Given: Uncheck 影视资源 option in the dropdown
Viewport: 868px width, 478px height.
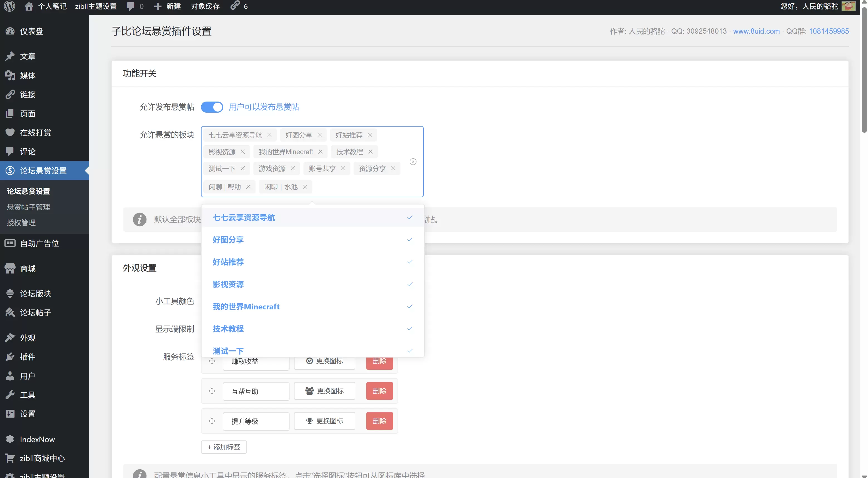Looking at the screenshot, I should click(313, 284).
